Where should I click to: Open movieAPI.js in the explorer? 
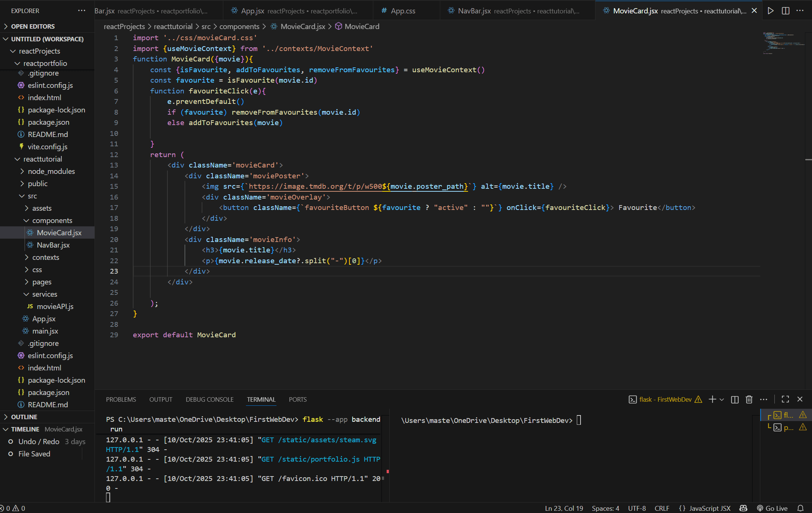click(47, 306)
